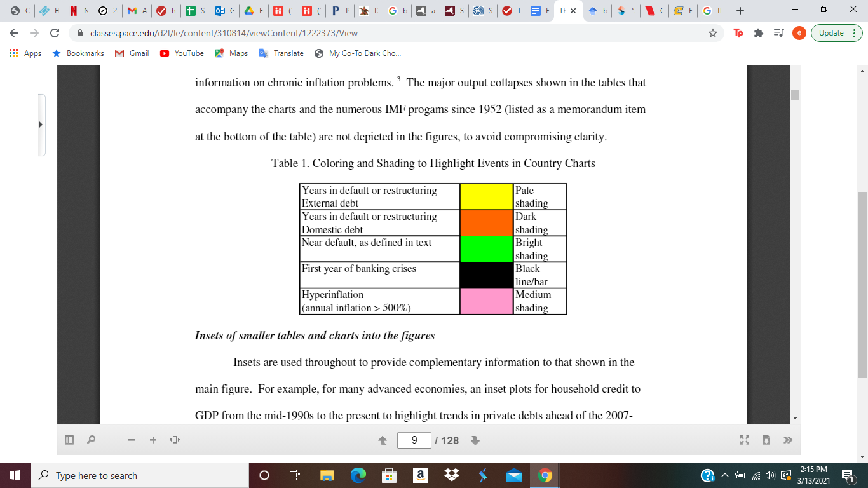
Task: Download the PDF document
Action: coord(766,439)
